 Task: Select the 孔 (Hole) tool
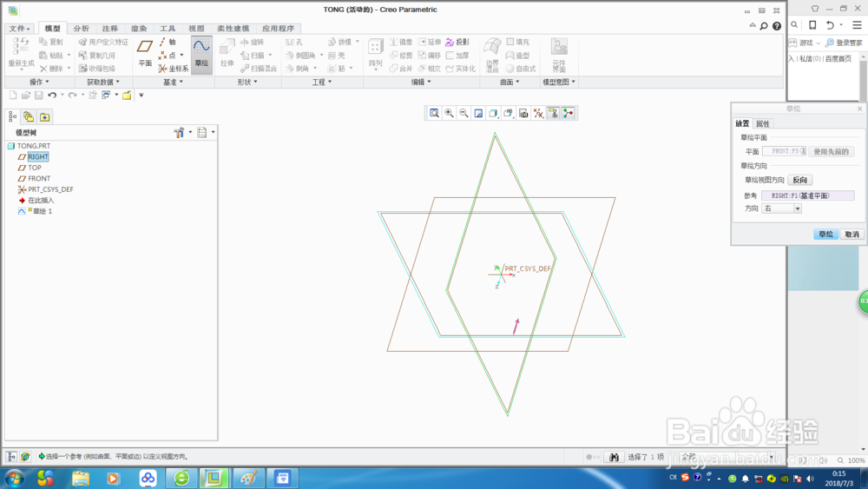pyautogui.click(x=294, y=42)
